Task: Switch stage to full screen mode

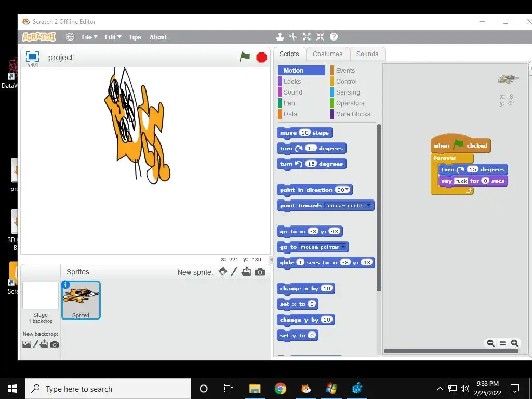Action: [33, 57]
